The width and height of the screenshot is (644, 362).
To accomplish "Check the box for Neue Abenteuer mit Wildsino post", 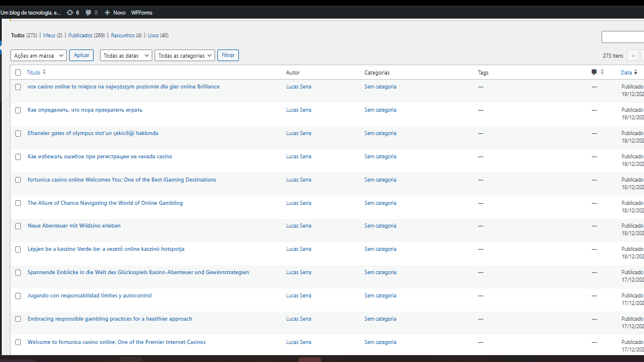I will pyautogui.click(x=18, y=226).
